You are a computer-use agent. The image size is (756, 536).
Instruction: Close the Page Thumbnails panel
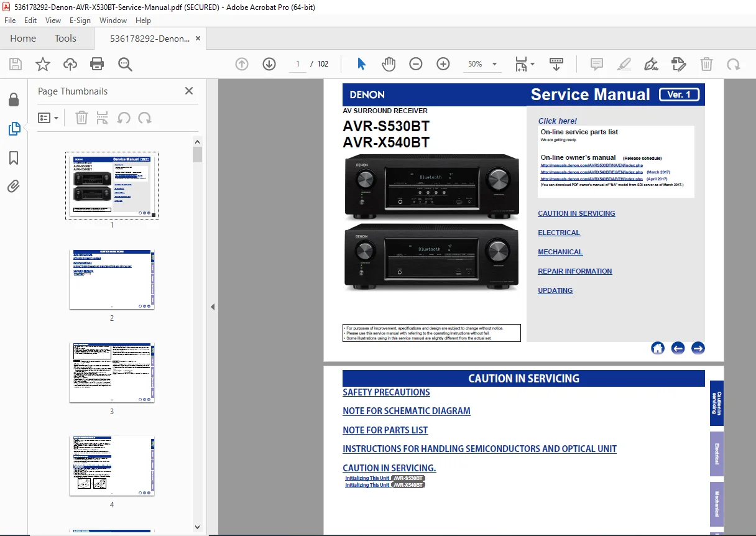(x=189, y=91)
